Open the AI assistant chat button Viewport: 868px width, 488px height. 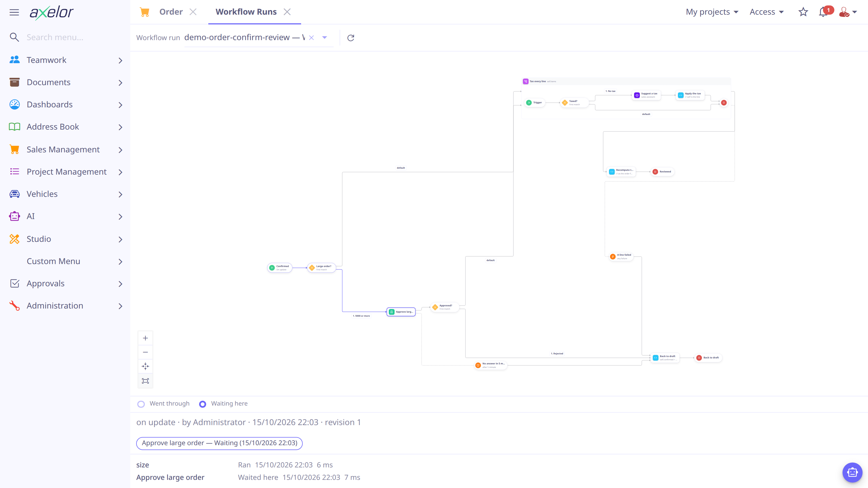(853, 473)
